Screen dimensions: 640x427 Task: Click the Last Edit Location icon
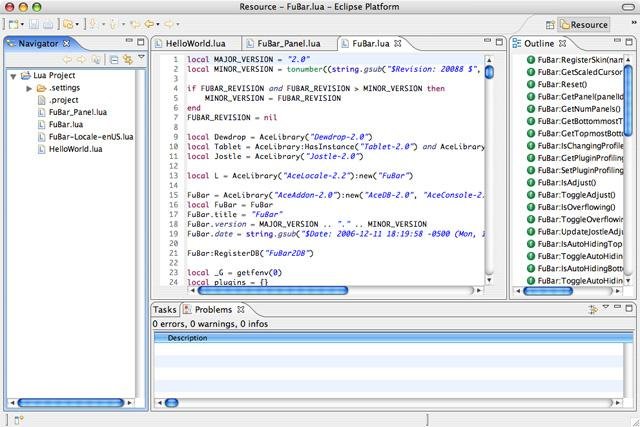pos(135,24)
